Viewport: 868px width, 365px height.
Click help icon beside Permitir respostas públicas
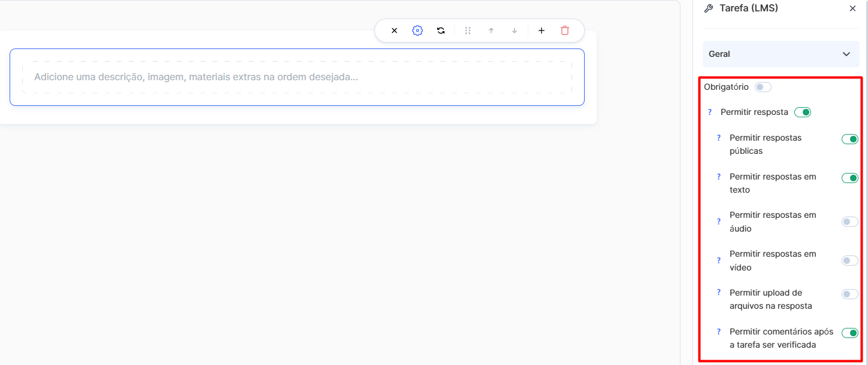(719, 138)
